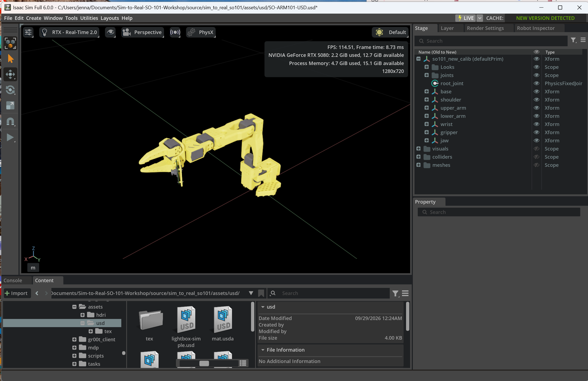Open the content path history dropdown
588x381 pixels.
tap(251, 293)
